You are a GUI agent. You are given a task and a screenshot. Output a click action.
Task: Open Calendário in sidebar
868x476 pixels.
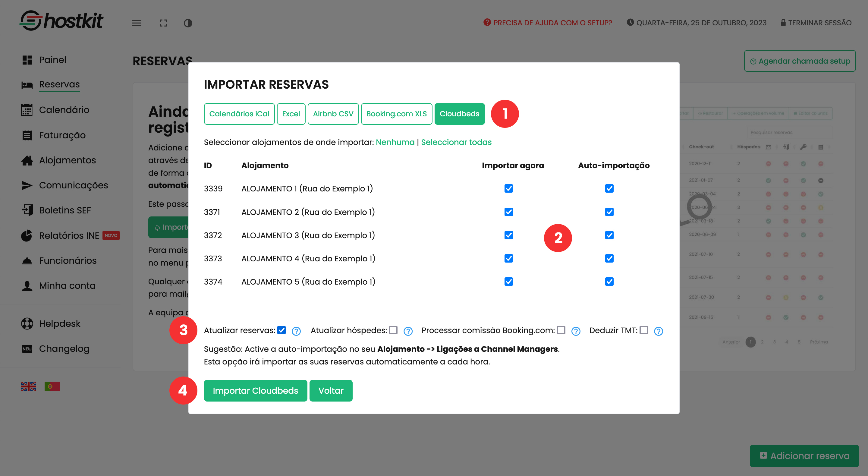(x=64, y=110)
